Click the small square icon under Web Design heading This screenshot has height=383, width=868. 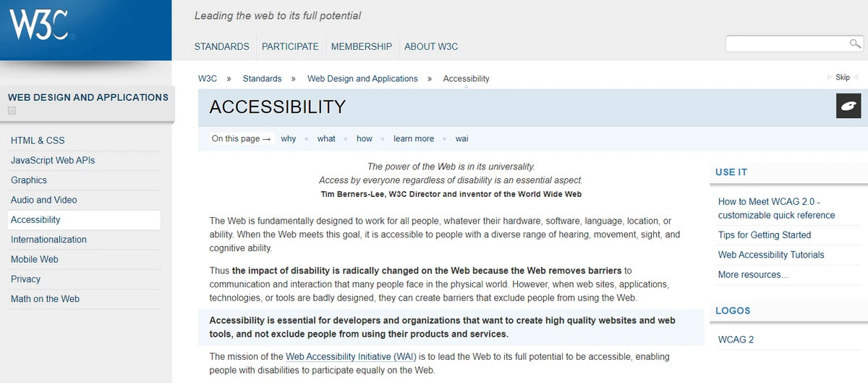click(12, 111)
